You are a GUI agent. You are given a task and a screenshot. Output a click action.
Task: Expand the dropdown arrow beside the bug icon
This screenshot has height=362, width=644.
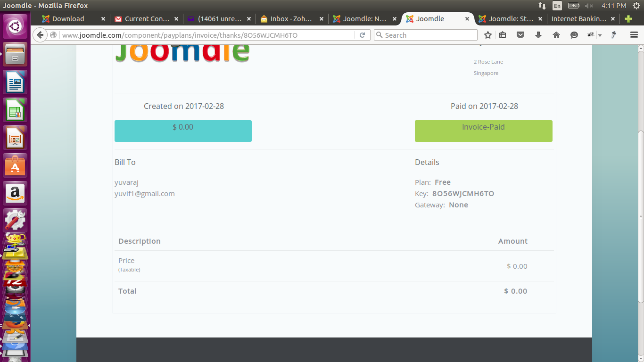click(x=600, y=35)
